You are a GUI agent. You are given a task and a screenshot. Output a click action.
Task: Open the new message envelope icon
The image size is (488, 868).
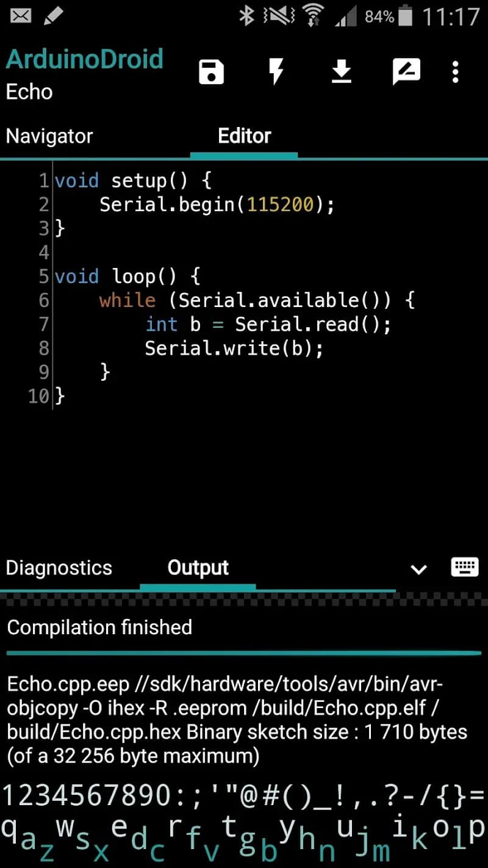coord(20,16)
